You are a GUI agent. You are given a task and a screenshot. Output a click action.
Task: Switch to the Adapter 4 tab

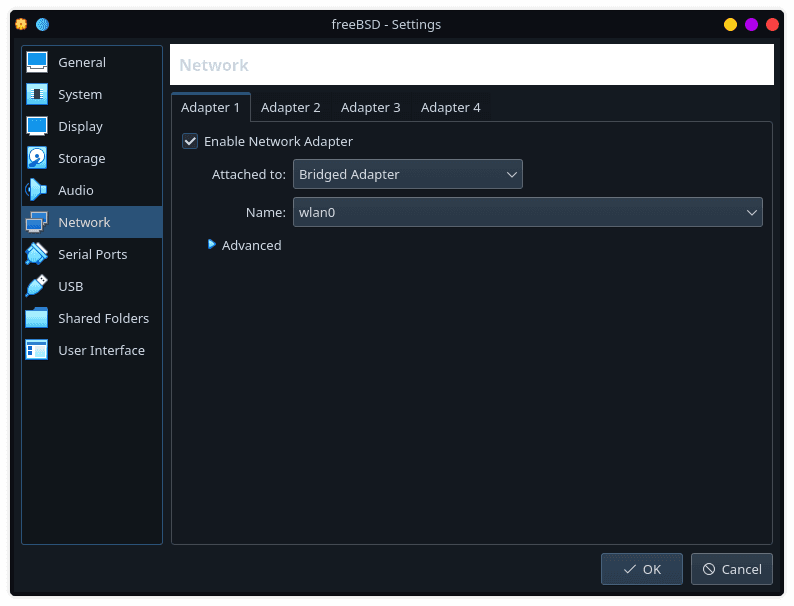pos(451,107)
